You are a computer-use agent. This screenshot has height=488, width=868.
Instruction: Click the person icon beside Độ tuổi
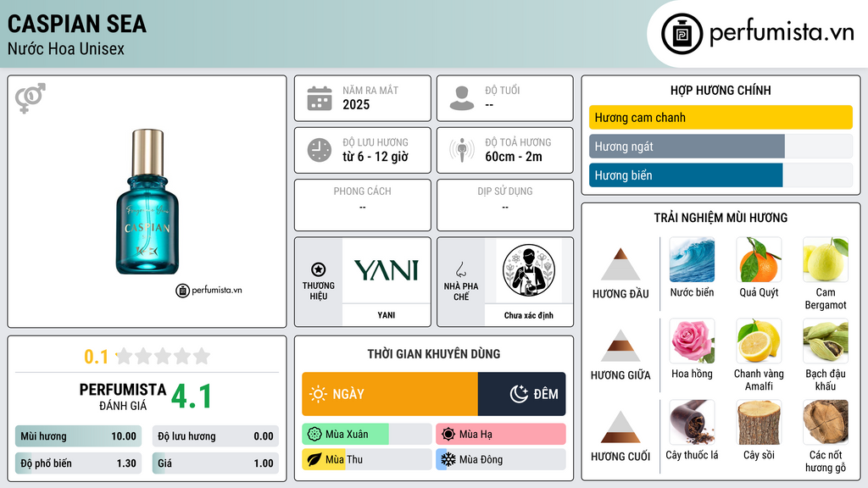coord(462,98)
